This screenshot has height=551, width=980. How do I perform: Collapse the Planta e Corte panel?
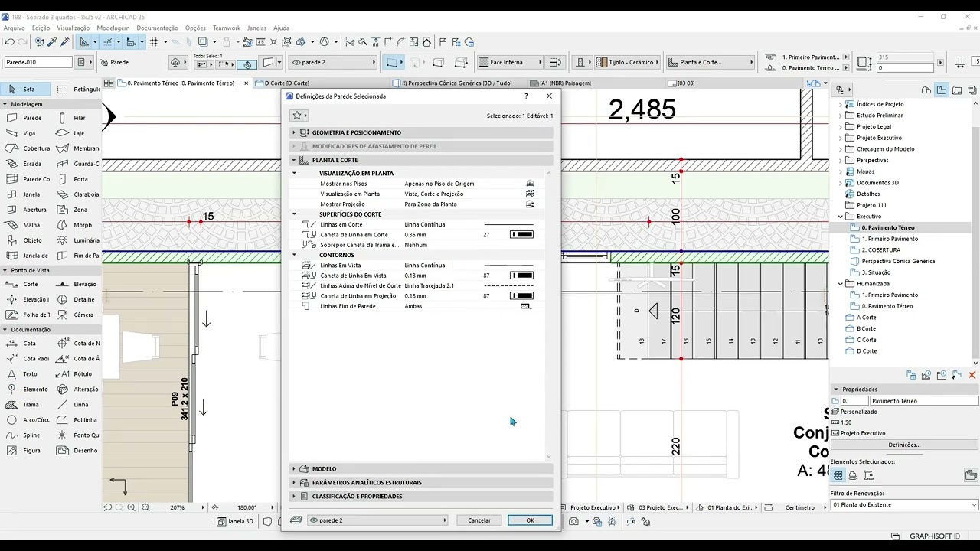(422, 160)
